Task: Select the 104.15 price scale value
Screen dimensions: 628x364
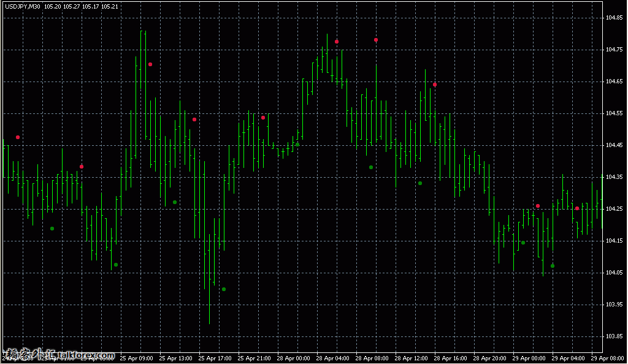Action: click(x=615, y=241)
